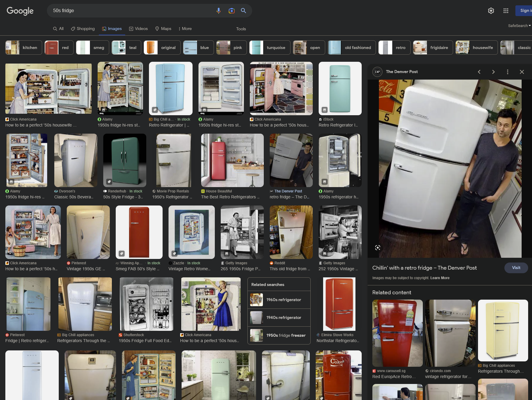
Task: Open the Learn More copyright link
Action: 440,278
